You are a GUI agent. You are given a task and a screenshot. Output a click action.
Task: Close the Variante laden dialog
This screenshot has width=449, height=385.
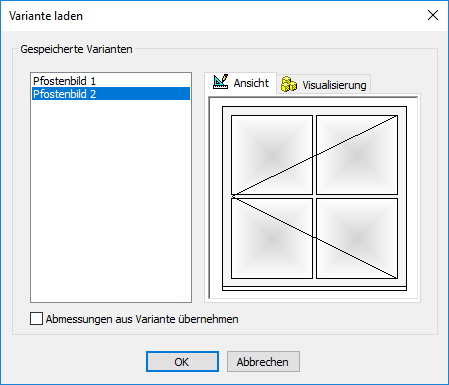coord(433,15)
